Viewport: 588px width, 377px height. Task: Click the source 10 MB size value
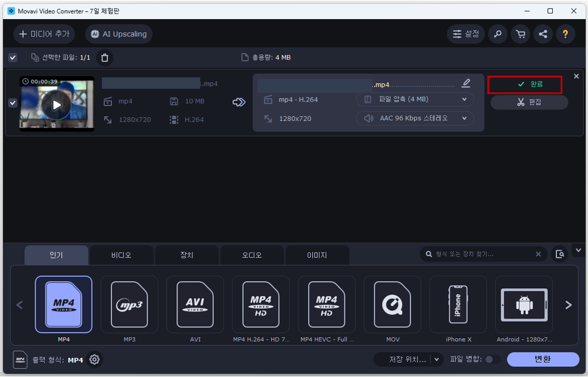click(195, 102)
